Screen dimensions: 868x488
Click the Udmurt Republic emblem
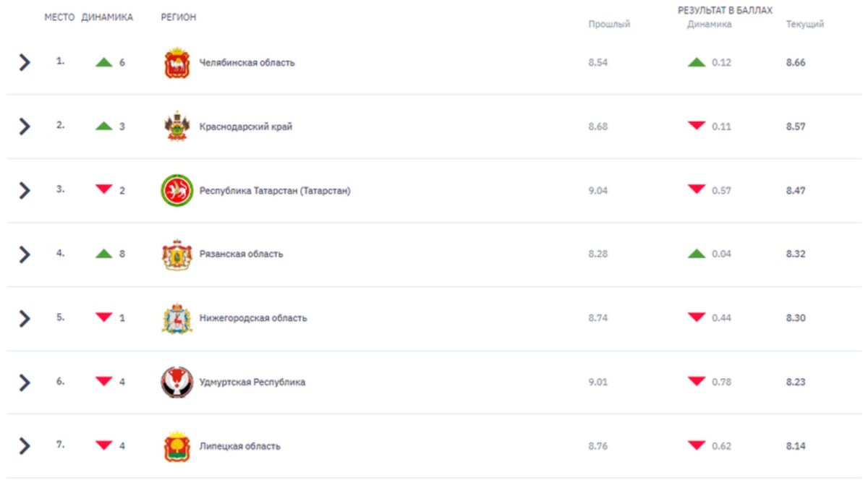coord(176,382)
